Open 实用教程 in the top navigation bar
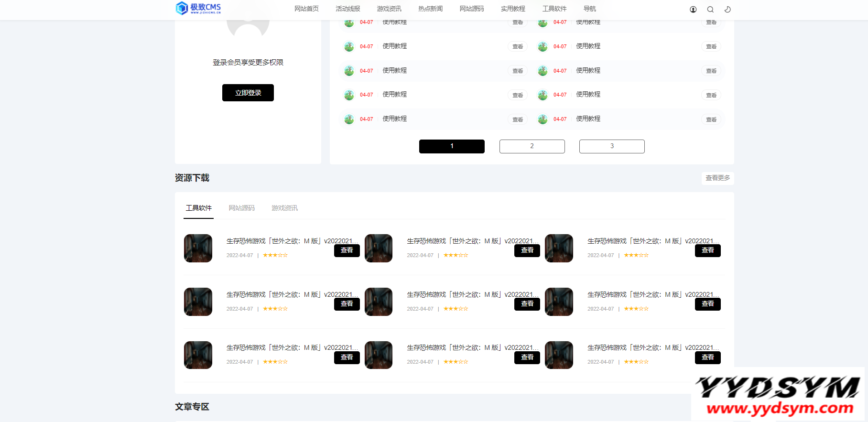Screen dimensions: 868x422 [x=513, y=9]
